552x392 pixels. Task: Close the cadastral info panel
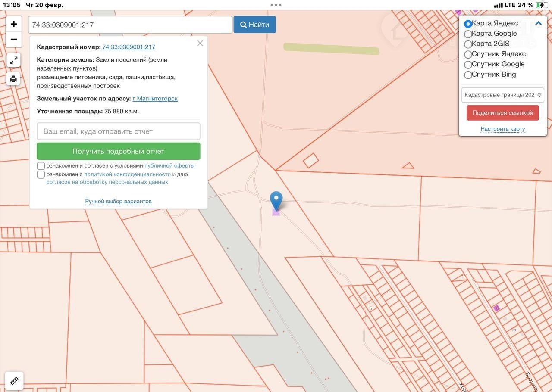pos(200,43)
